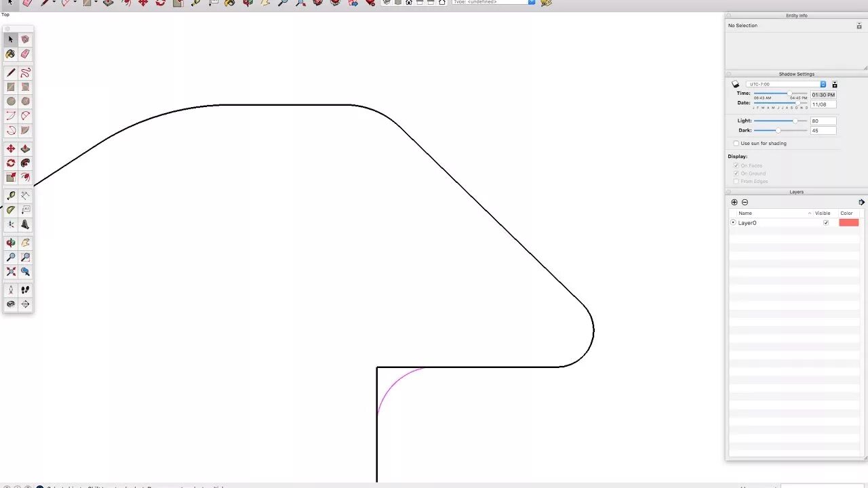Set Layer0 as active layer radio

(733, 223)
